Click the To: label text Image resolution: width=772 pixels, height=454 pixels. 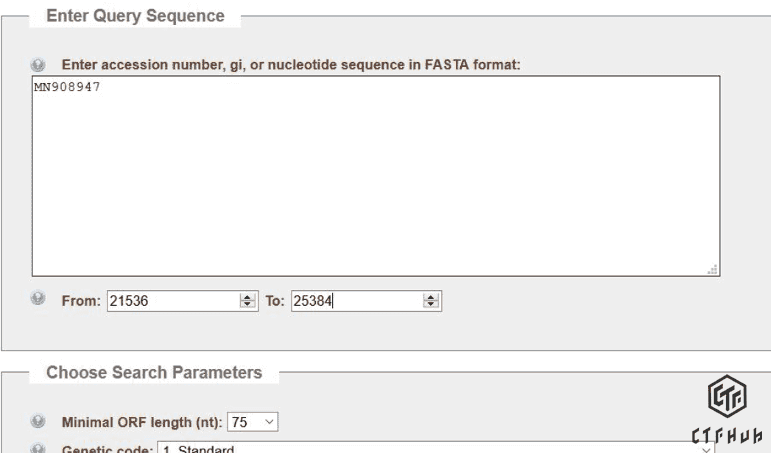(275, 299)
